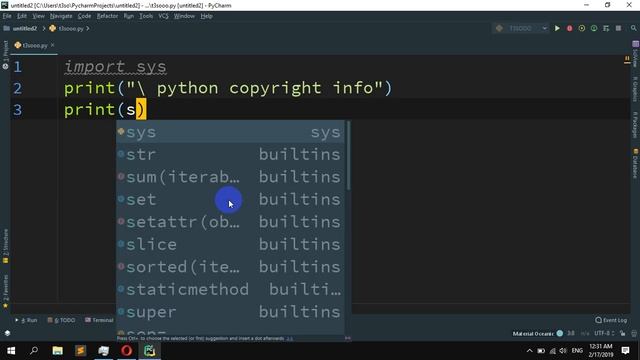Open Windows Start menu
The height and width of the screenshot is (360, 640).
11,351
